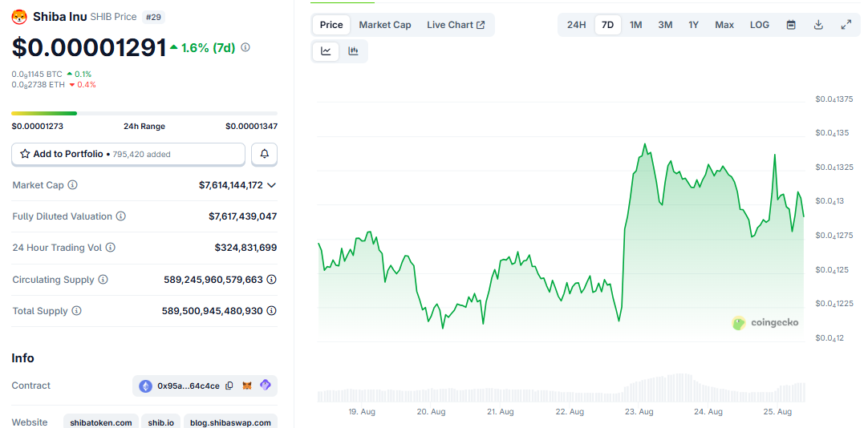Click the contract address 0x95a...64c4ce
The image size is (868, 428).
click(189, 386)
